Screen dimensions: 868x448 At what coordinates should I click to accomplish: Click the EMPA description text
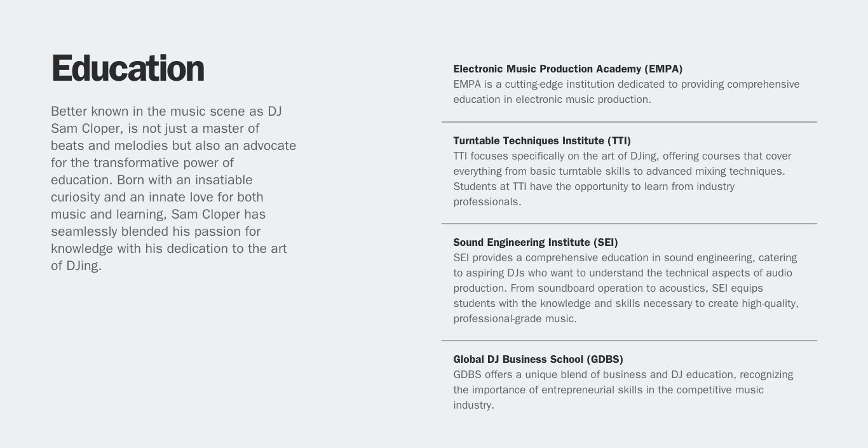tap(626, 92)
